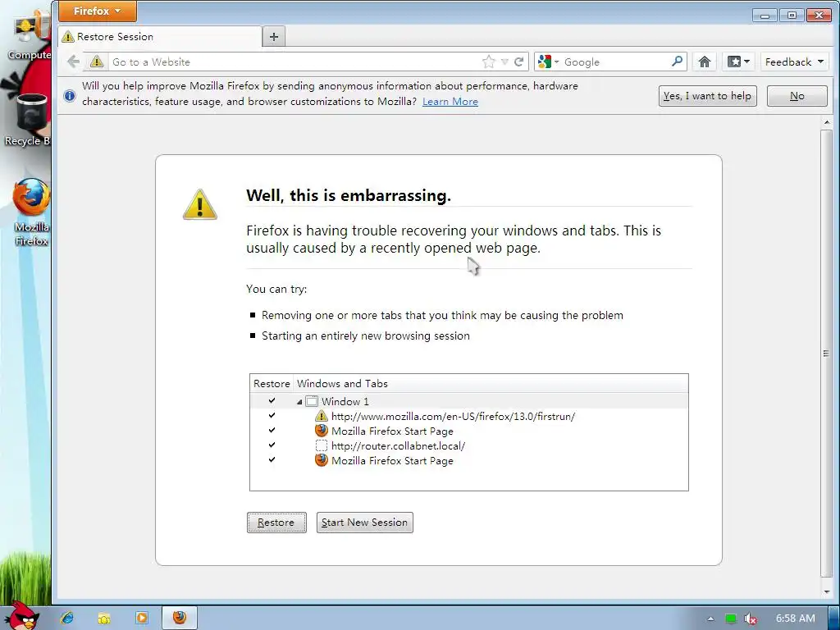Click Firefox icon of first Start Page row
Viewport: 840px width, 630px height.
pos(322,431)
